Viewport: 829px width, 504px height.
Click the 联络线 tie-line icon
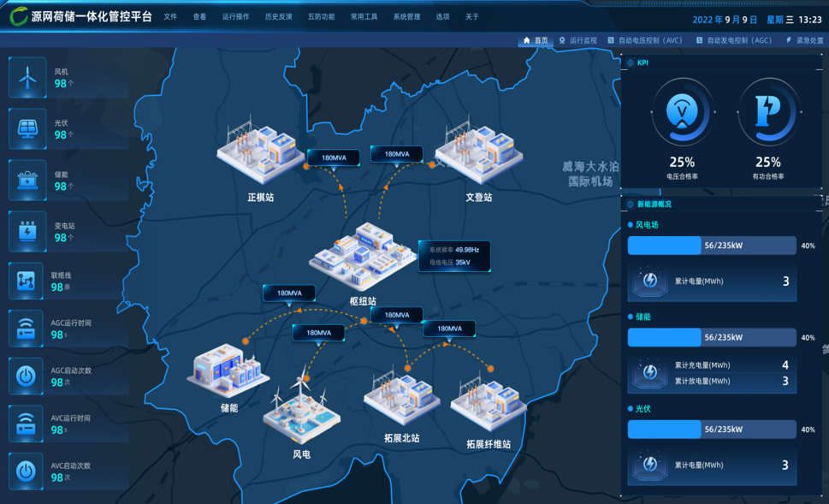point(26,281)
